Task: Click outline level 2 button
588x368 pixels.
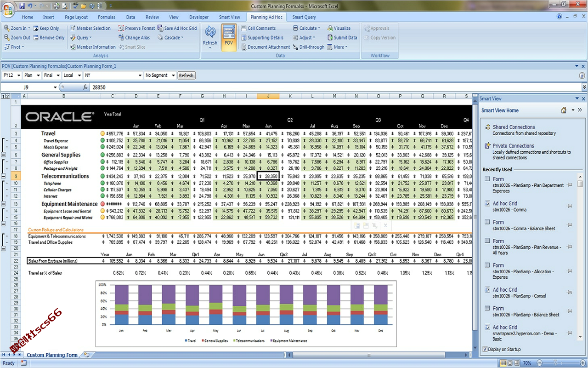Action: [x=8, y=96]
